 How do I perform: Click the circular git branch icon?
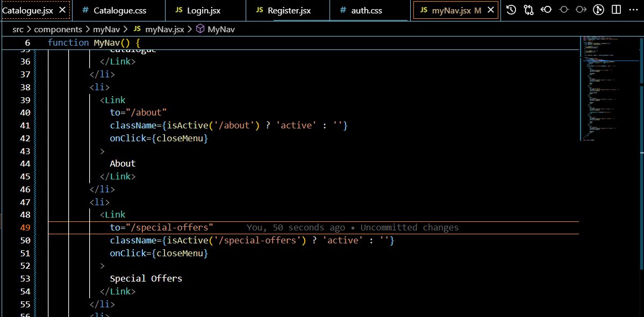598,10
